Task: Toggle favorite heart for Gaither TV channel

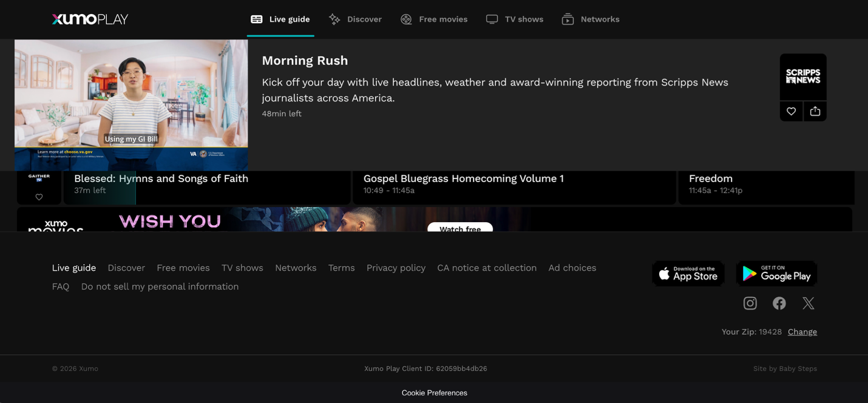Action: coord(39,197)
